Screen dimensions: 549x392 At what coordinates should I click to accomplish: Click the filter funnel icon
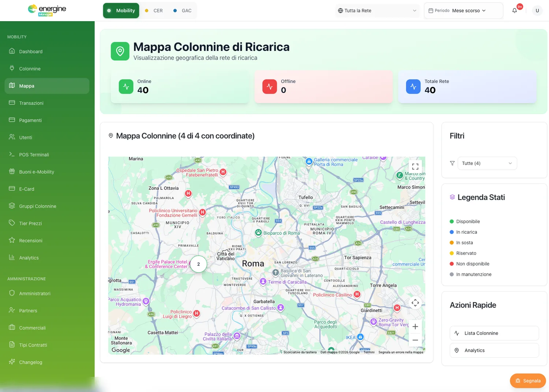(452, 163)
